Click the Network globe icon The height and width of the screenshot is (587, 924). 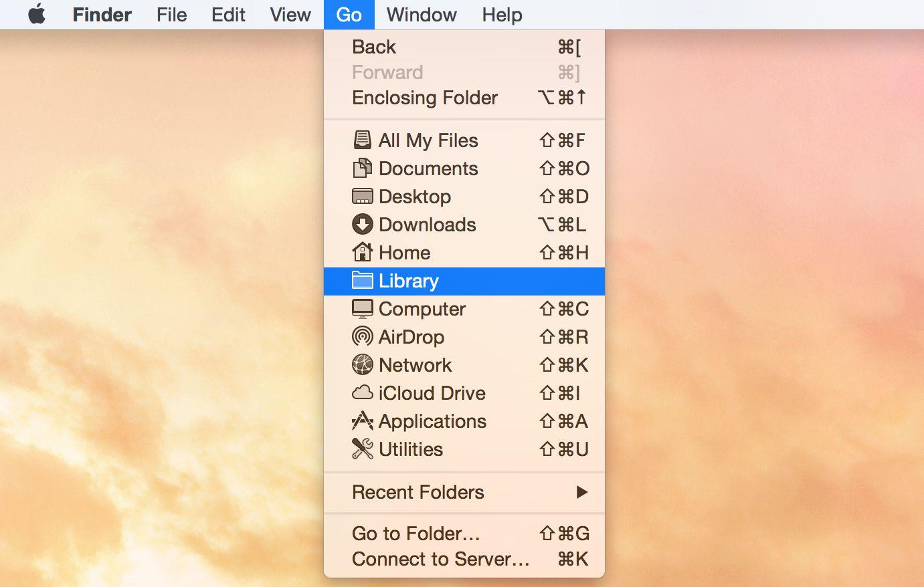(362, 364)
